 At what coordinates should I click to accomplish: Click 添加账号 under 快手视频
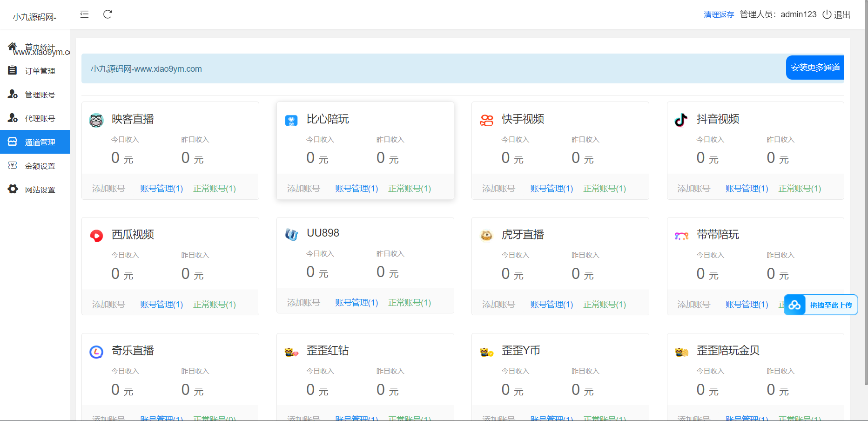498,189
